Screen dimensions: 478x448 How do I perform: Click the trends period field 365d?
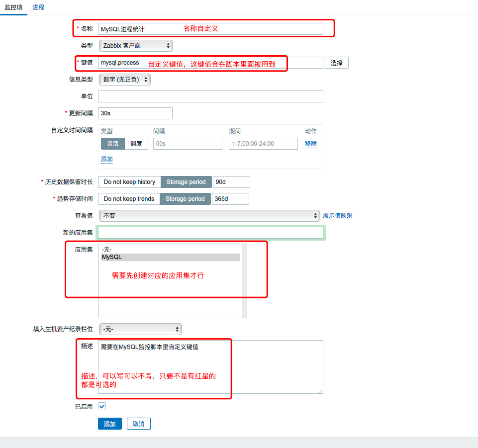pyautogui.click(x=230, y=199)
